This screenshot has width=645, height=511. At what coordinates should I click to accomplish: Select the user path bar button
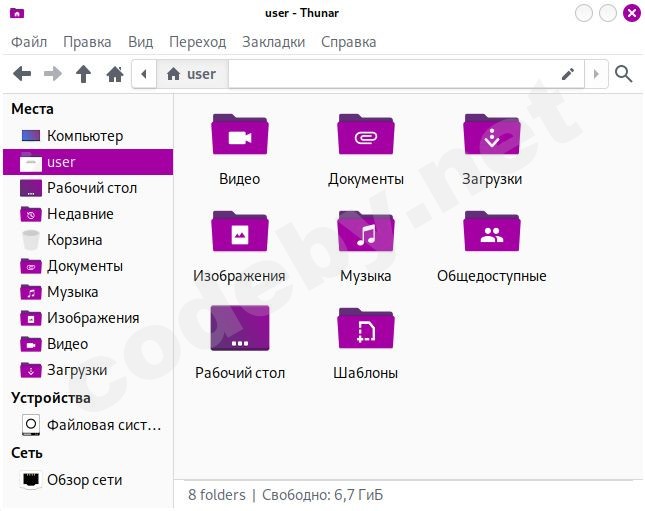coord(192,74)
